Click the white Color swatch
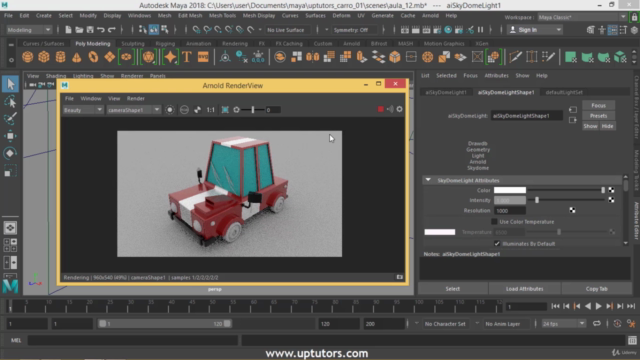640x360 pixels. [x=510, y=190]
